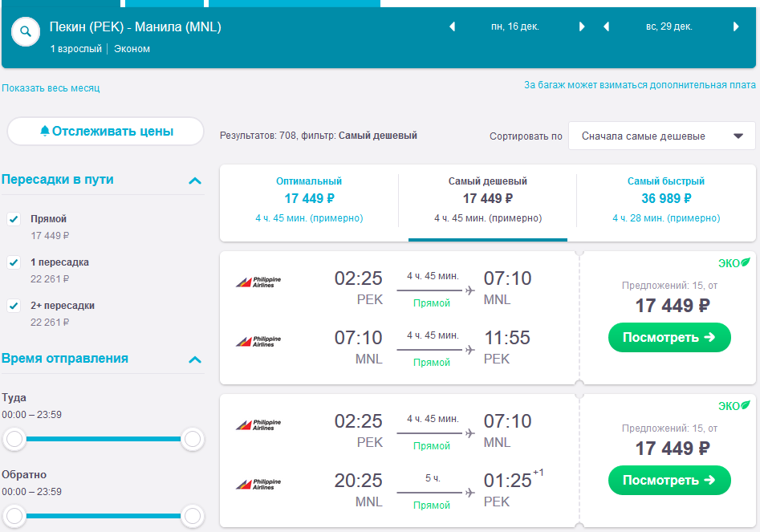
Task: Switch to the Оптимальный tab
Action: 309,198
